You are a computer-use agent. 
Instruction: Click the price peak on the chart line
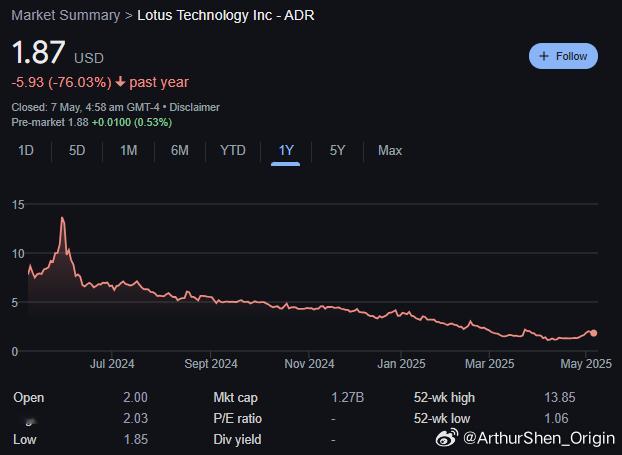pyautogui.click(x=62, y=218)
